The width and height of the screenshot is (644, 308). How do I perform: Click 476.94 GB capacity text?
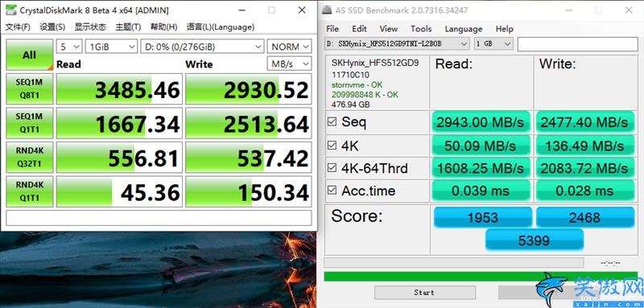(x=350, y=105)
